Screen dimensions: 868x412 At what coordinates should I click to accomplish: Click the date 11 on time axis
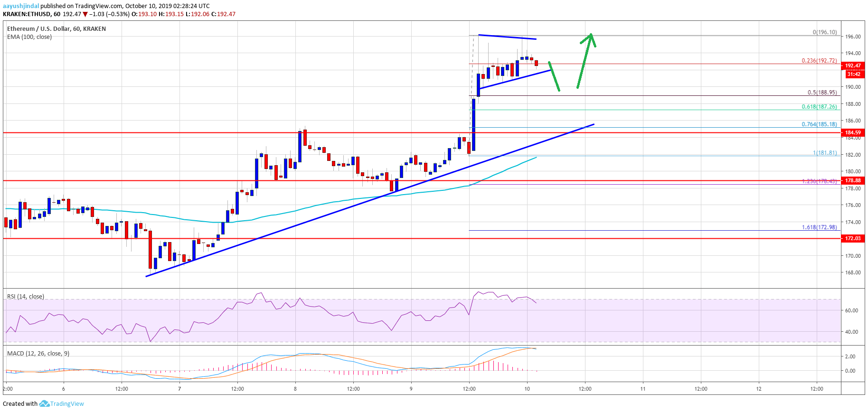(x=643, y=389)
